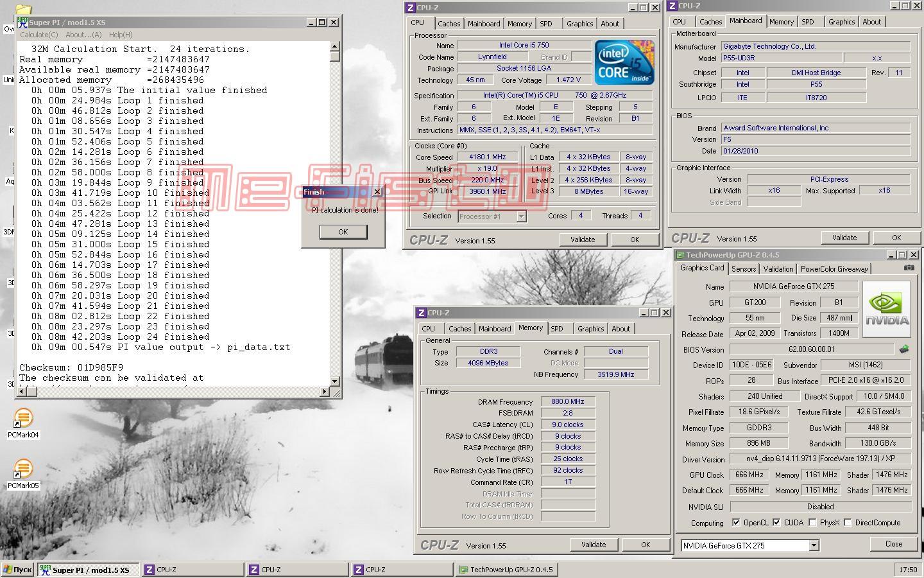Click the GPU-Z title bar icon
The width and height of the screenshot is (924, 578).
(x=680, y=255)
